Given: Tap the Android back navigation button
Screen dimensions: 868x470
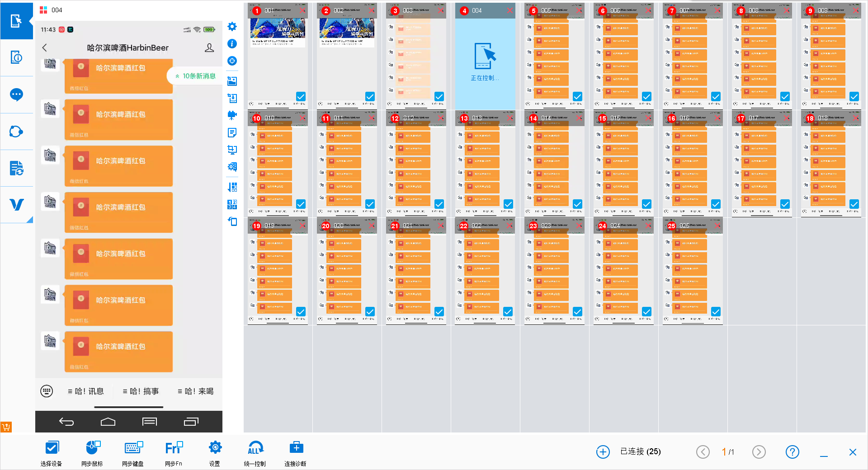Looking at the screenshot, I should (66, 422).
